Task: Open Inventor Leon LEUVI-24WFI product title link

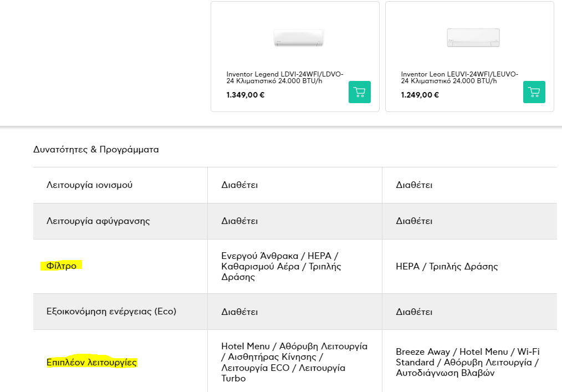Action: (459, 78)
